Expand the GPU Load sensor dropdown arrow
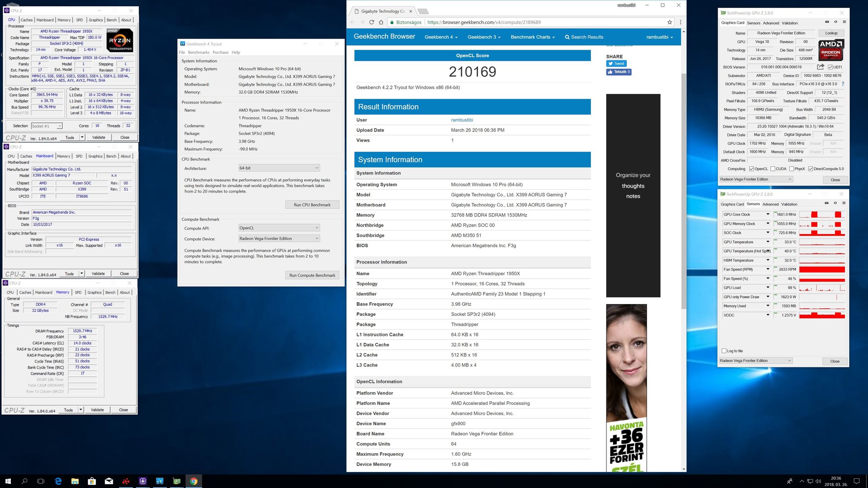 coord(768,288)
